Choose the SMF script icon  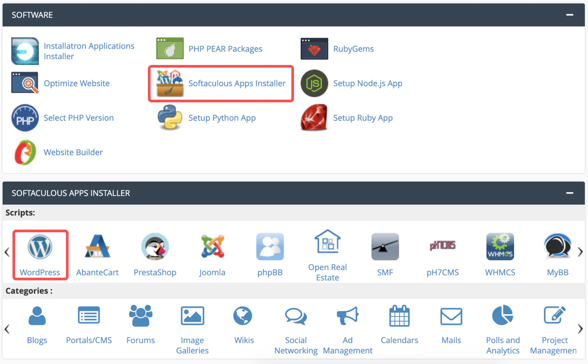click(385, 247)
